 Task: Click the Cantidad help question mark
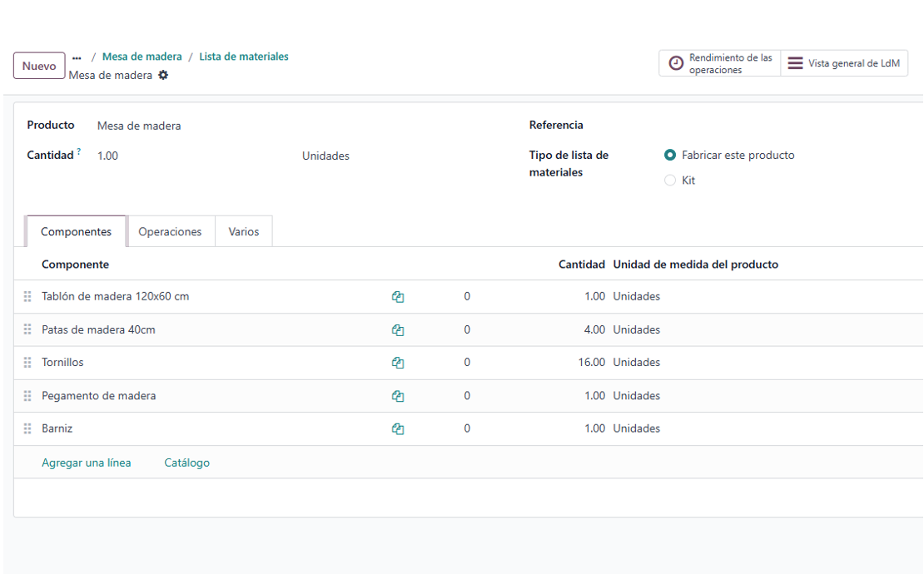click(x=79, y=151)
